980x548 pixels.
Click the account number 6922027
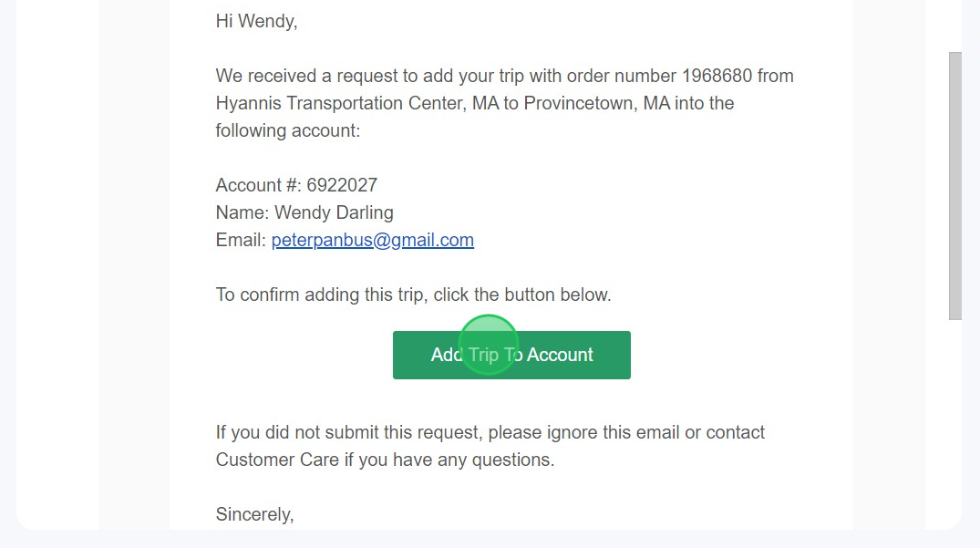coord(342,185)
